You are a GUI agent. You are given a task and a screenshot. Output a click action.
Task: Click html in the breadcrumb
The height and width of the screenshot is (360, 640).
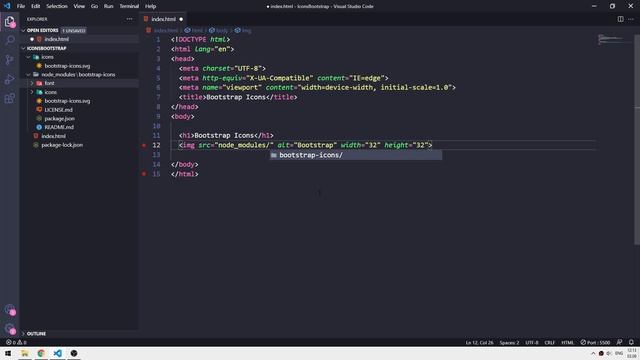pos(197,30)
